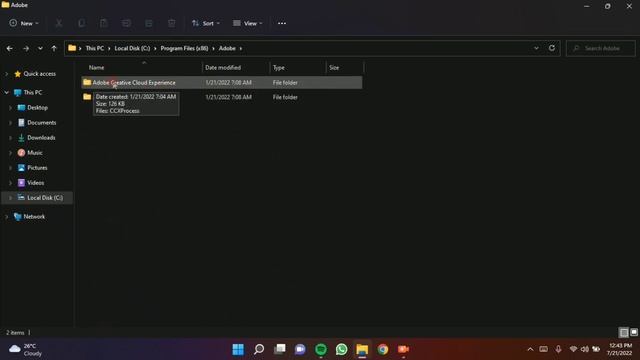Sort by Type column header
640x360 pixels.
click(279, 67)
